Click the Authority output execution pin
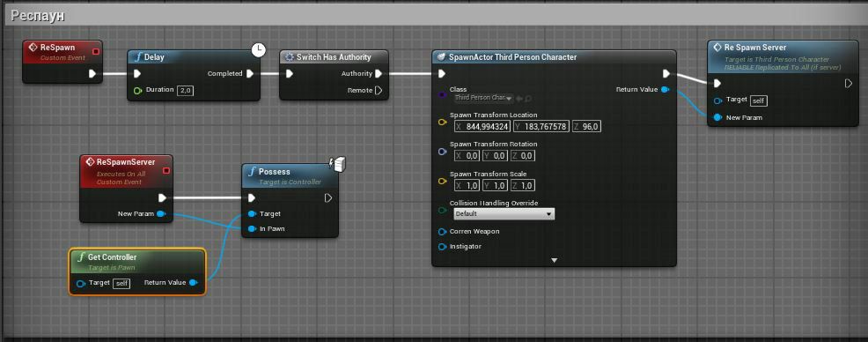Image resolution: width=868 pixels, height=342 pixels. click(x=378, y=74)
